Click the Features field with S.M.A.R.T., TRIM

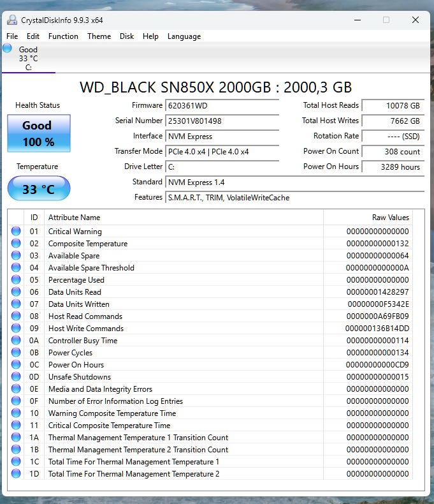tap(294, 197)
